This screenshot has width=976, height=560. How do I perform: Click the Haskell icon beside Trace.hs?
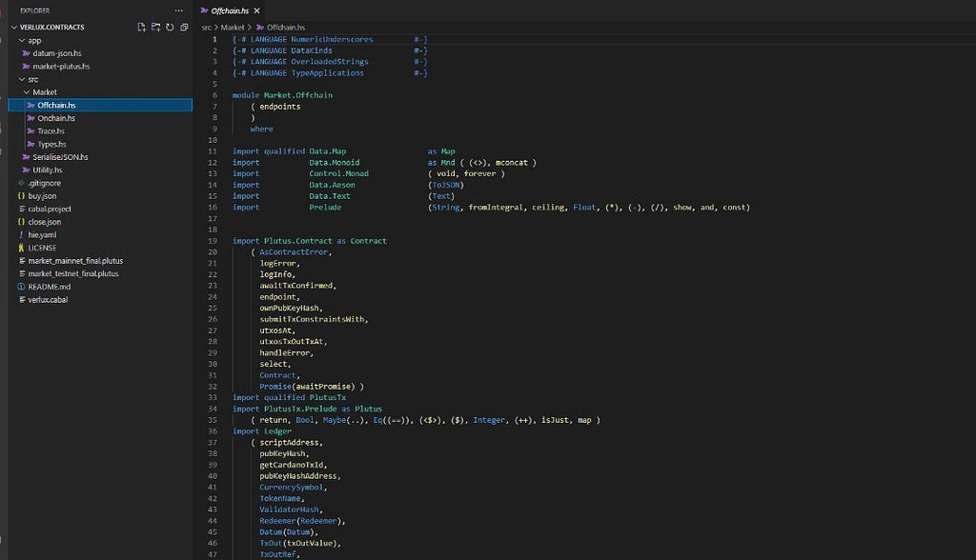30,131
